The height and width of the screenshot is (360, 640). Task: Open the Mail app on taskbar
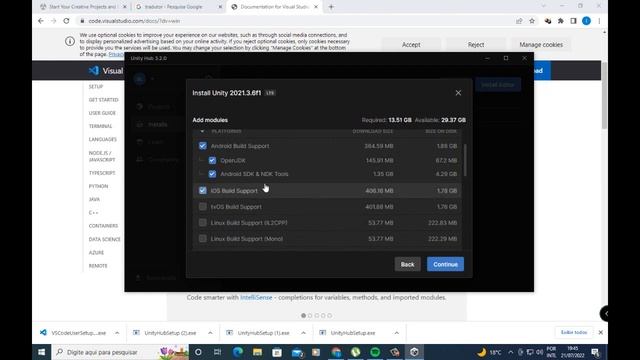tap(297, 352)
